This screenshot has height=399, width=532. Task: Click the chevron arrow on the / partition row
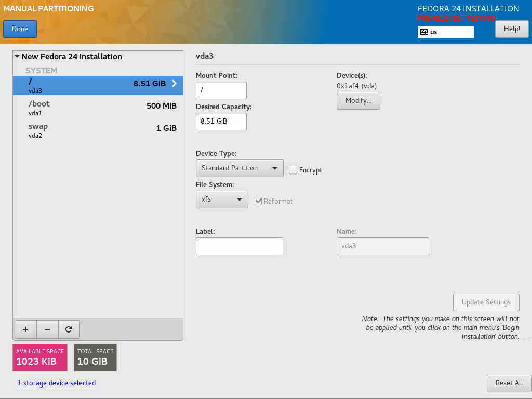tap(175, 84)
